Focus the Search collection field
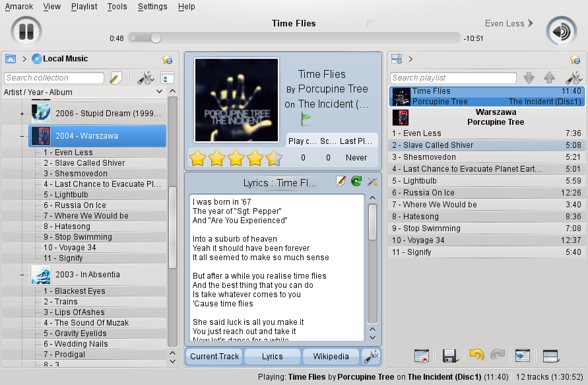Image resolution: width=588 pixels, height=385 pixels. click(x=54, y=78)
